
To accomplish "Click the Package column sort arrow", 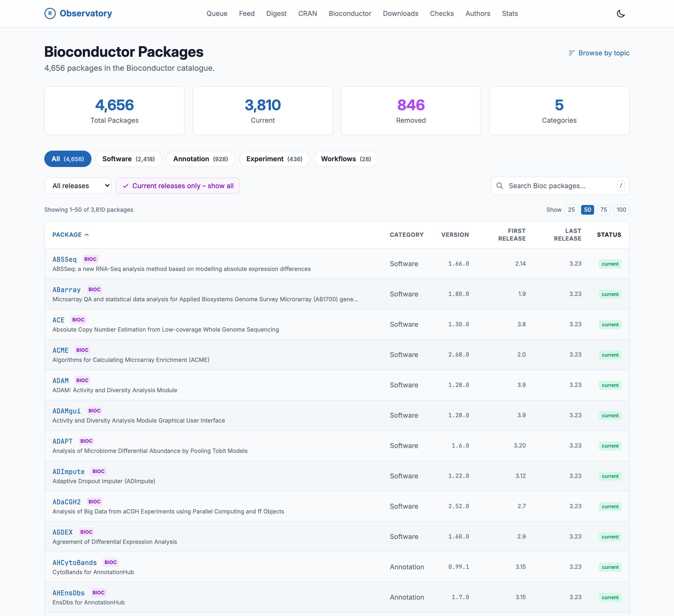I will [87, 235].
